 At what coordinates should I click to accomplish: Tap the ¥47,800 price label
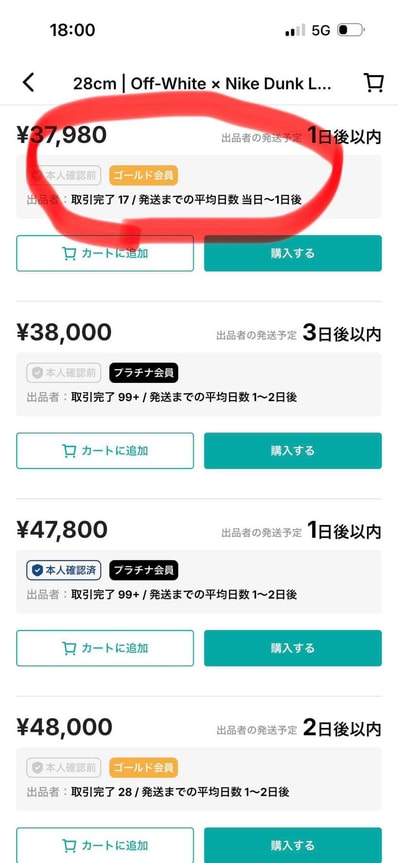click(x=62, y=529)
